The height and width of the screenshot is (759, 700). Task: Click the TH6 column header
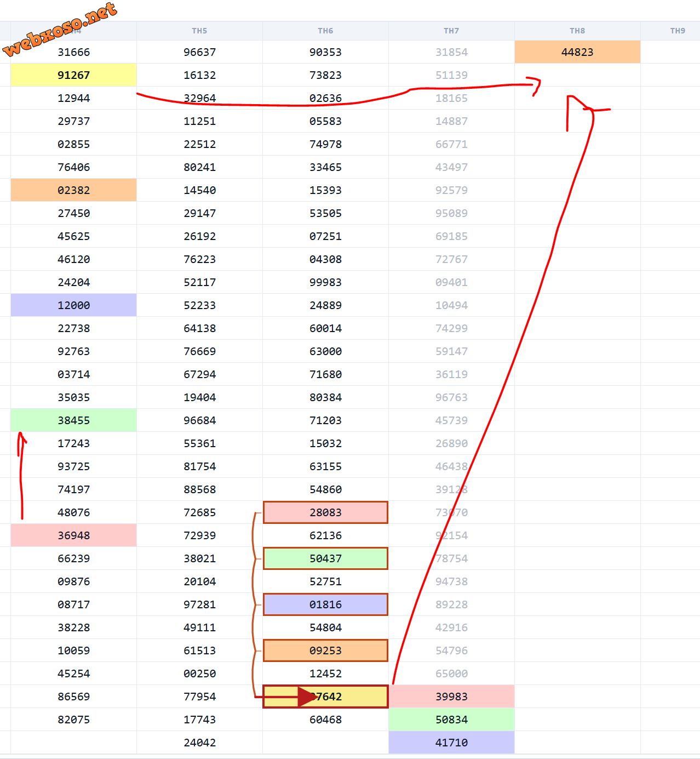click(325, 31)
